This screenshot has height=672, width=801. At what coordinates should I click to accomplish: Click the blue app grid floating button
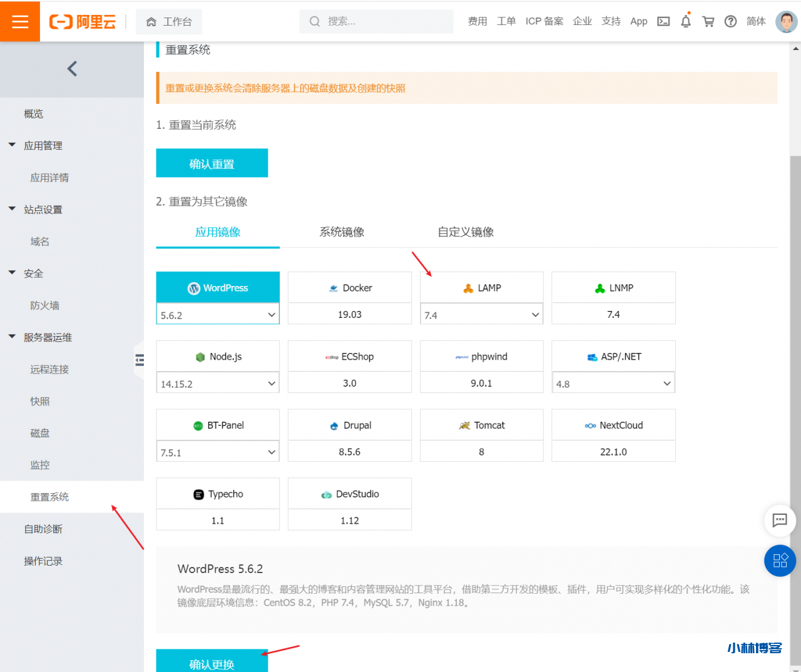(780, 561)
